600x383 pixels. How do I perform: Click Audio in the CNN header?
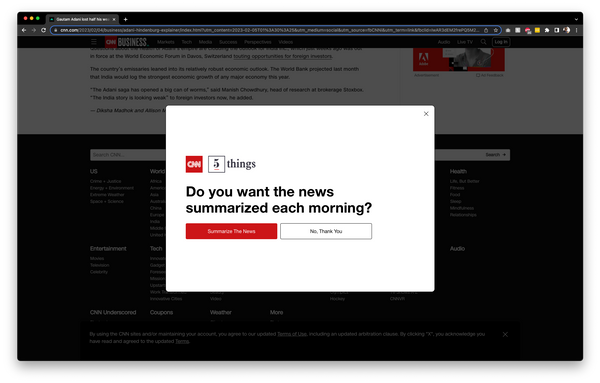coord(444,42)
